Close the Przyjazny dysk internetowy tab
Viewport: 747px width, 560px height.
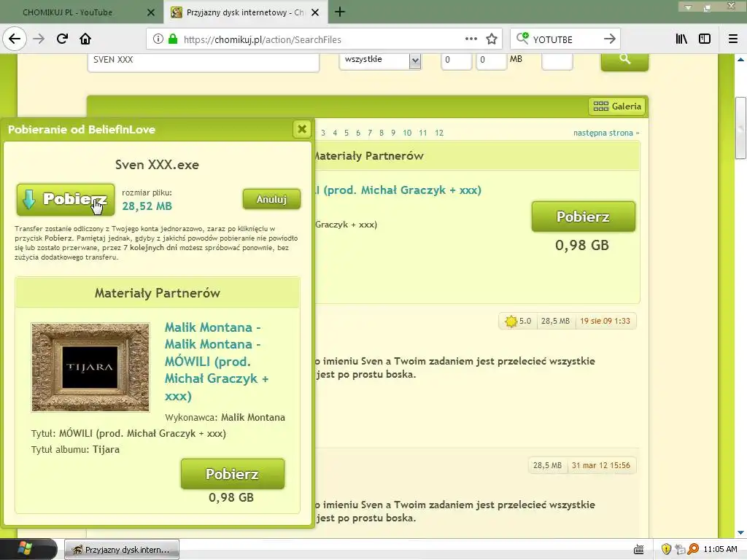click(x=315, y=12)
